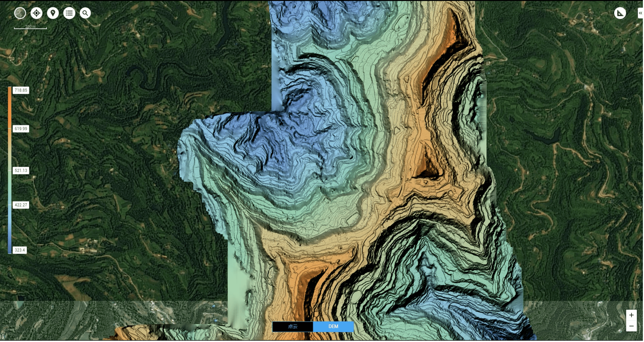Click the magnifying glass search icon

[x=85, y=13]
